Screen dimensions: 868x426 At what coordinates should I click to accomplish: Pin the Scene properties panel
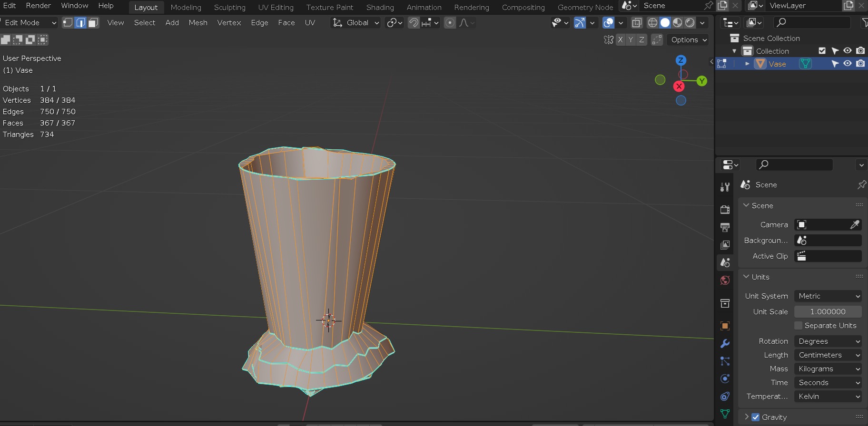pos(862,184)
